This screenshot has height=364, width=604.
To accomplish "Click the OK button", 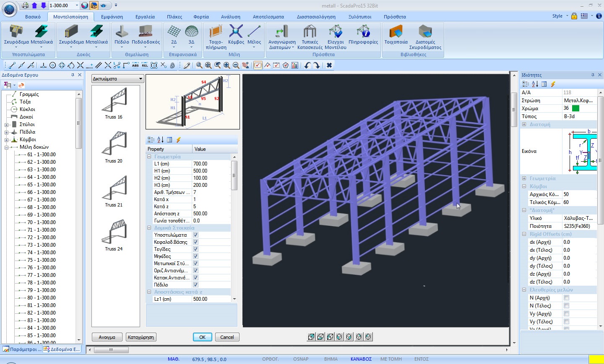I will [x=202, y=337].
